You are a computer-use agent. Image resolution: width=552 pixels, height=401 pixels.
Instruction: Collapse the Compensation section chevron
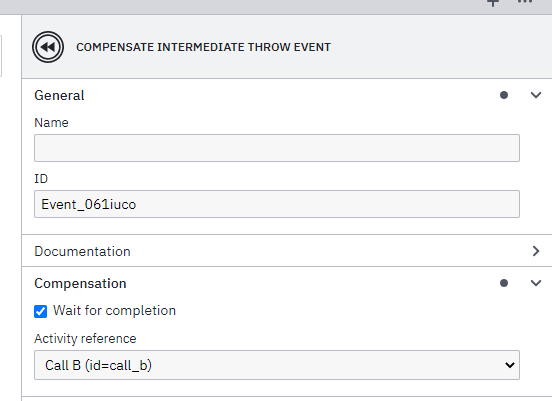click(x=536, y=283)
